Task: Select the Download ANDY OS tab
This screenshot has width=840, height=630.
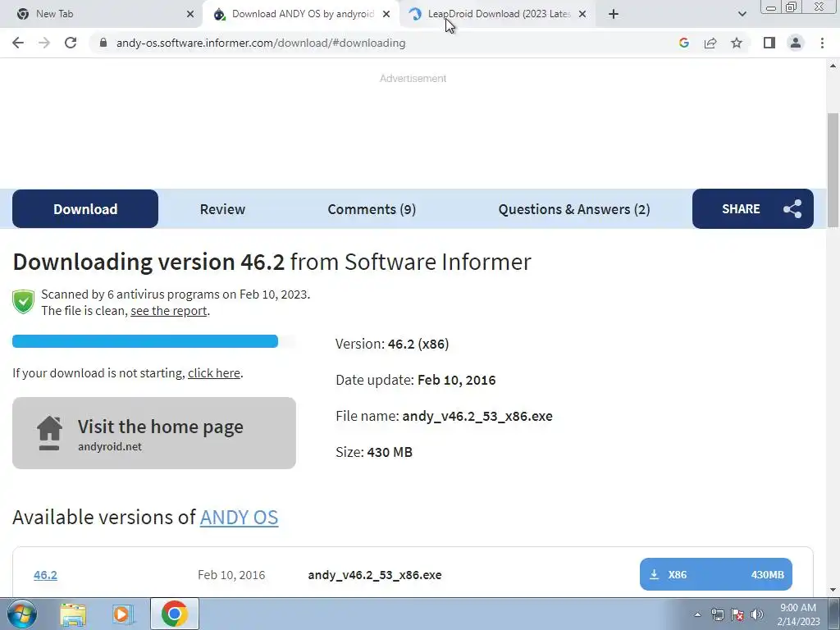Action: click(300, 14)
